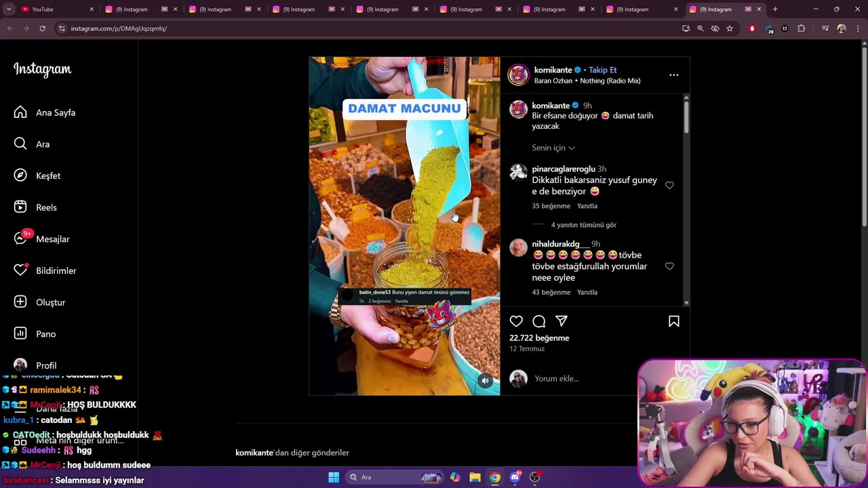The height and width of the screenshot is (488, 868).
Task: Switch to the YouTube browser tab
Action: pyautogui.click(x=56, y=9)
